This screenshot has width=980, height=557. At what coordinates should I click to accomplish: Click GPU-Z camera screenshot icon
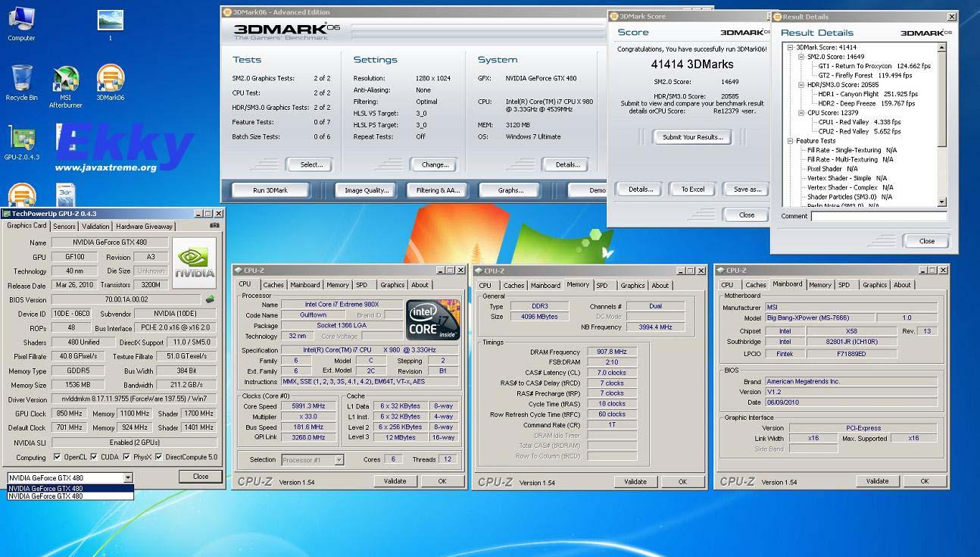coord(214,226)
